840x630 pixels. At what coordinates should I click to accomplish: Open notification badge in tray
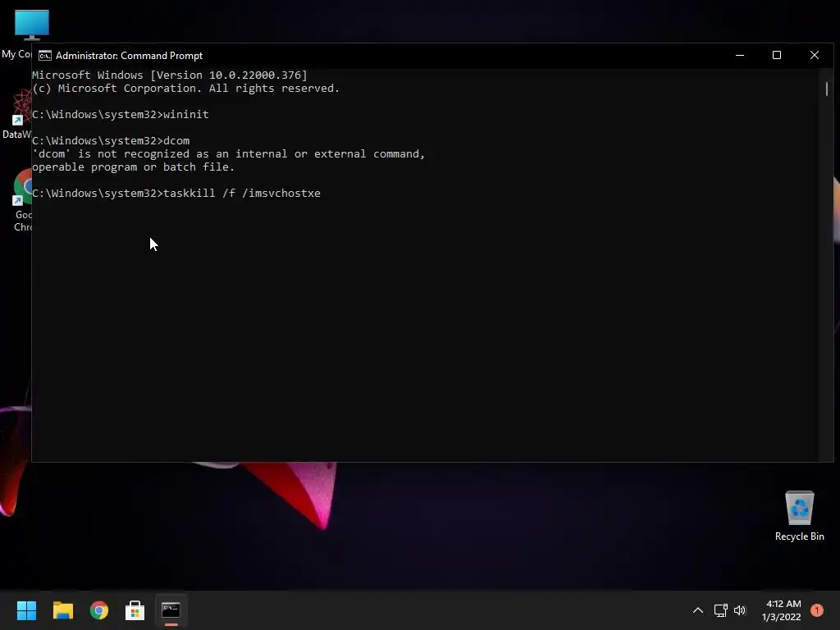(x=816, y=610)
